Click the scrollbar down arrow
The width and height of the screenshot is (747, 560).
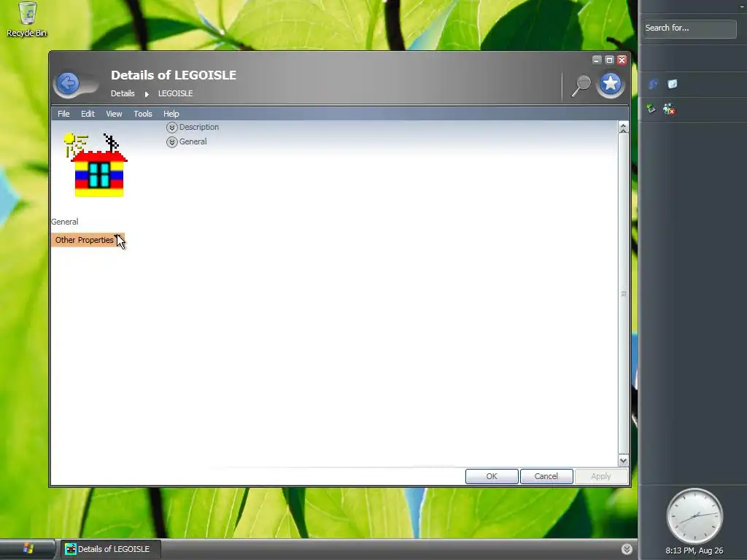click(623, 461)
